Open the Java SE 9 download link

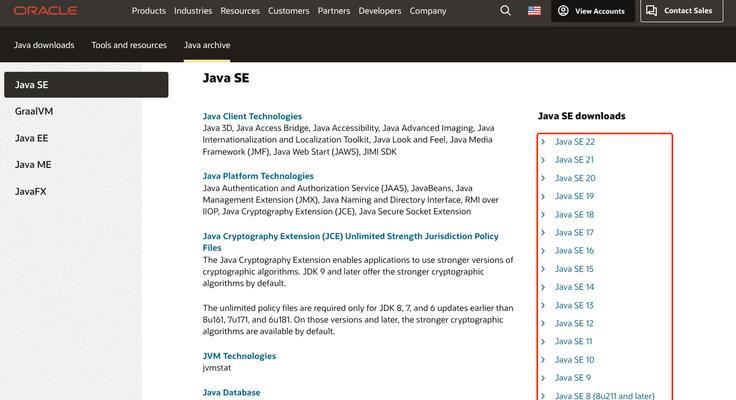pos(573,378)
